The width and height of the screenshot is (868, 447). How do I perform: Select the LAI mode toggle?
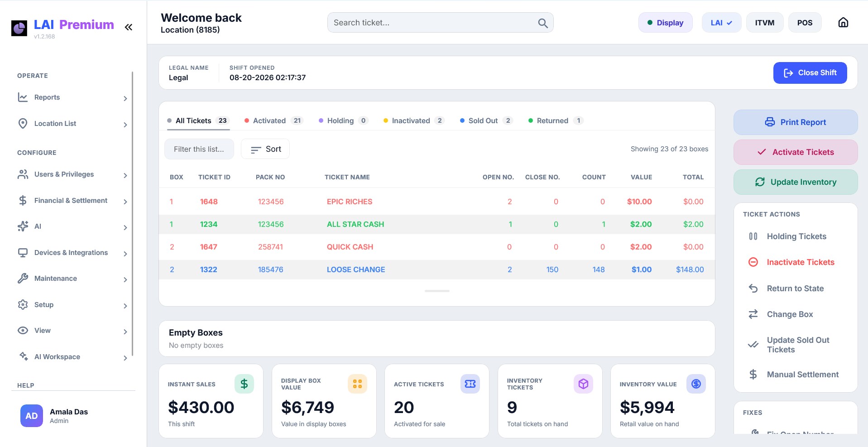tap(721, 23)
